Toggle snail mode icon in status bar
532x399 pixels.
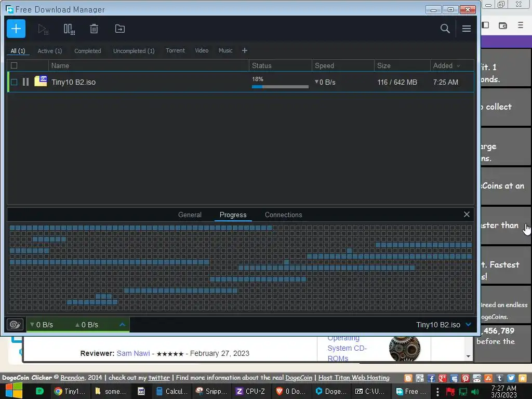point(15,324)
